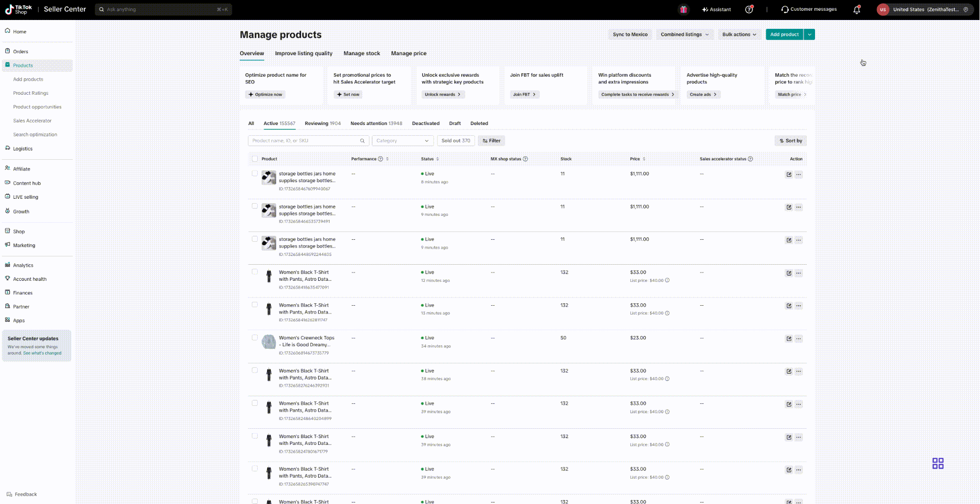980x504 pixels.
Task: Sort by the Price column header
Action: tap(638, 159)
